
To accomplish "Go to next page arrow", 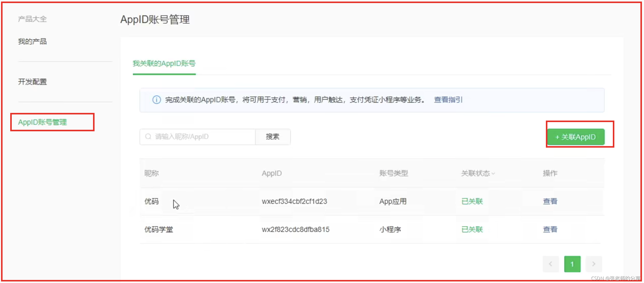I will (x=594, y=264).
